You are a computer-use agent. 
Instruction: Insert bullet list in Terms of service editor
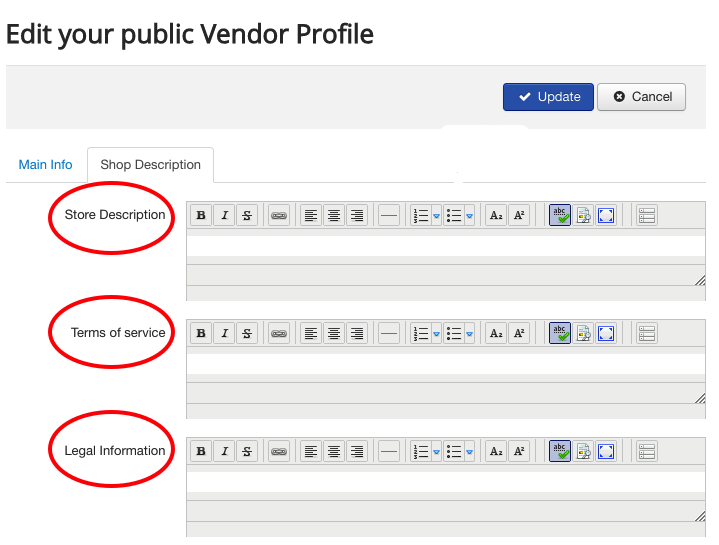[x=454, y=333]
